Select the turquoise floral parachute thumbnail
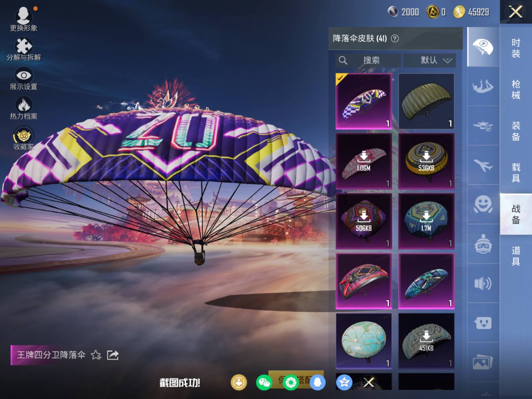 [364, 341]
